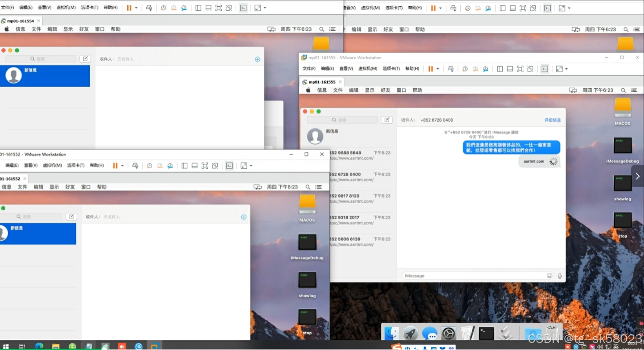Click add recipient plus in mp01-161554 Messages
The width and height of the screenshot is (644, 350).
pyautogui.click(x=257, y=59)
